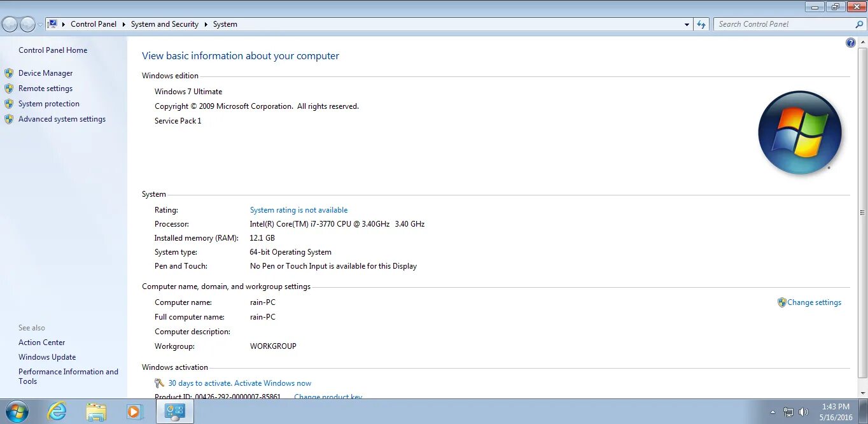
Task: Open Windows Update link
Action: point(47,357)
